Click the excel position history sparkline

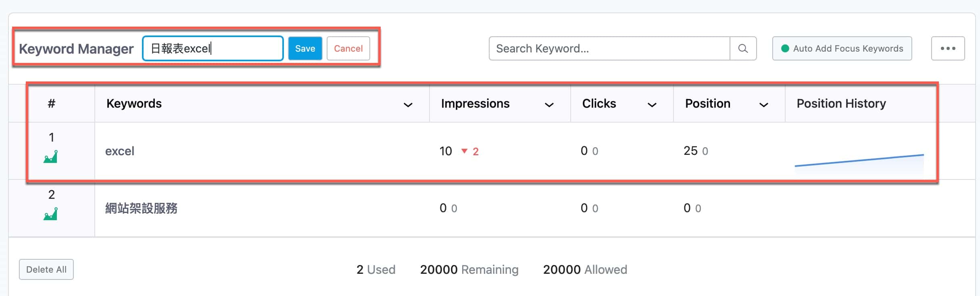[859, 163]
